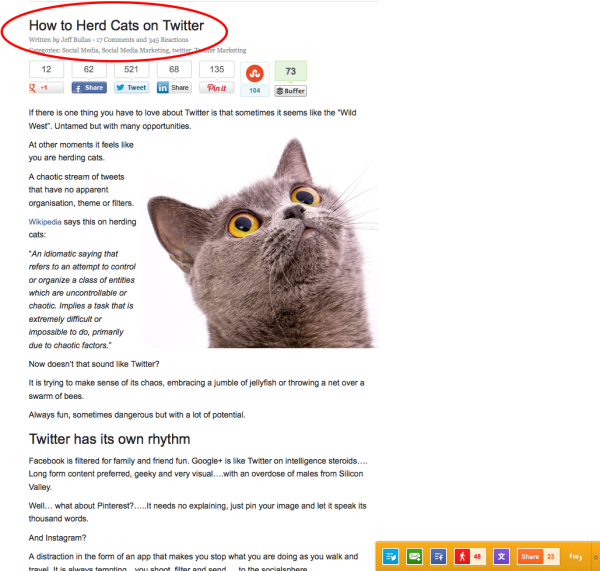
Task: Tweet this article using the Tweet button
Action: [x=132, y=88]
